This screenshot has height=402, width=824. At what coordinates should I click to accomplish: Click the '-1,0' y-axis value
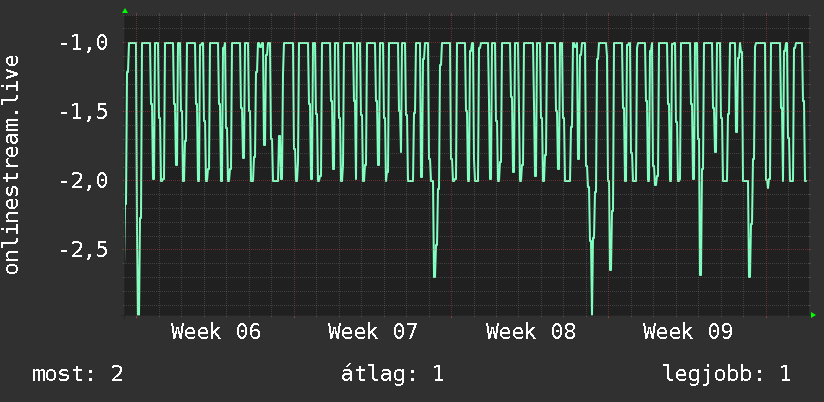coord(84,43)
